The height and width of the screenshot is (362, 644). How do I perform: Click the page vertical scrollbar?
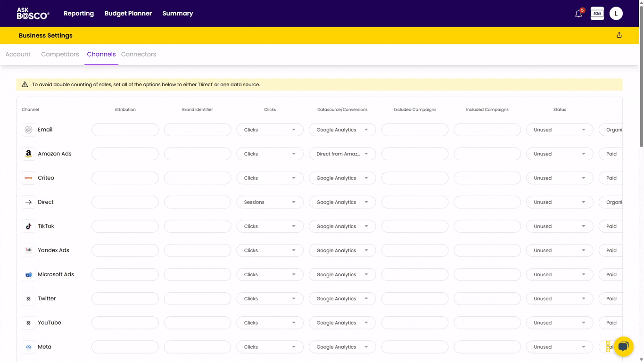point(641,75)
